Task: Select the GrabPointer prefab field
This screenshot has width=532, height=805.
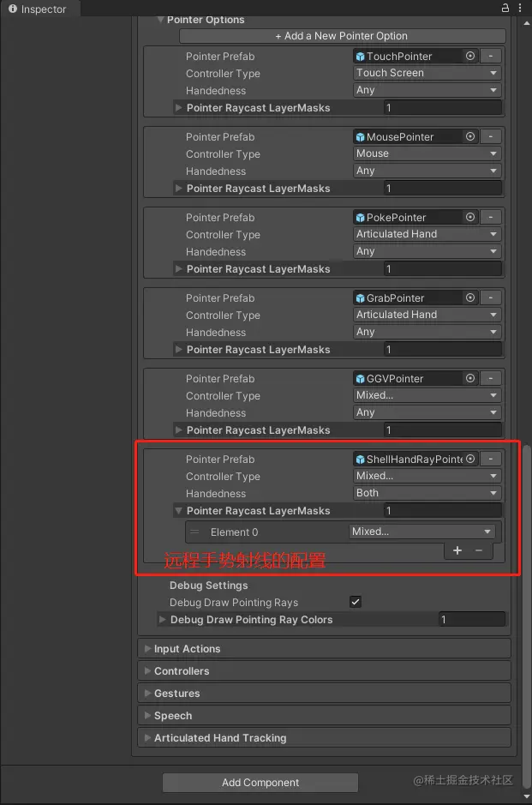Action: tap(415, 297)
